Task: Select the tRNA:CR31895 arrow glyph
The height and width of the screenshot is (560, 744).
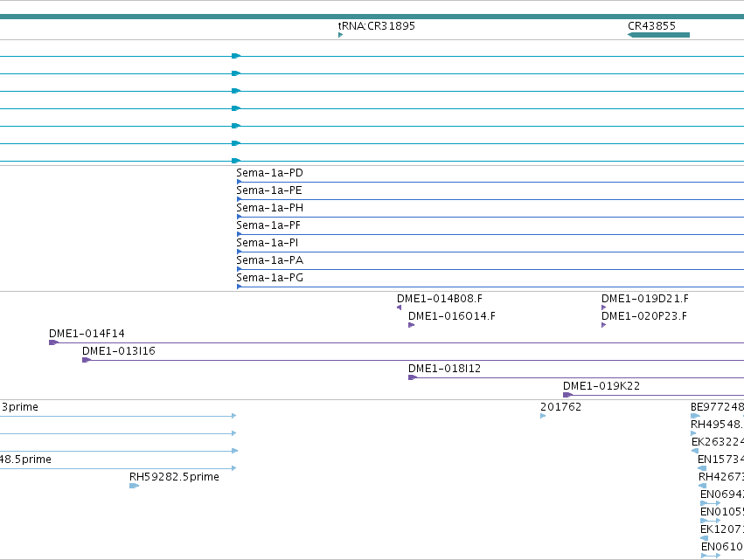Action: click(x=340, y=35)
